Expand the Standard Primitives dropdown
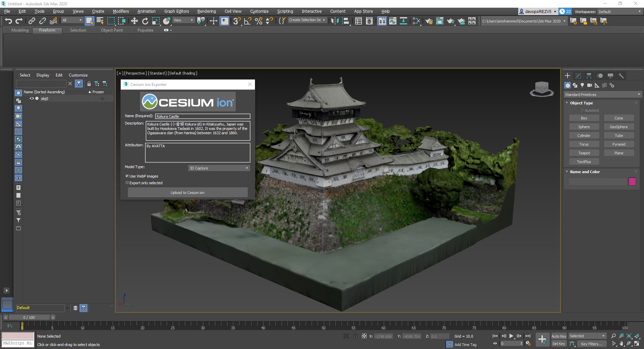This screenshot has width=644, height=349. tap(602, 95)
